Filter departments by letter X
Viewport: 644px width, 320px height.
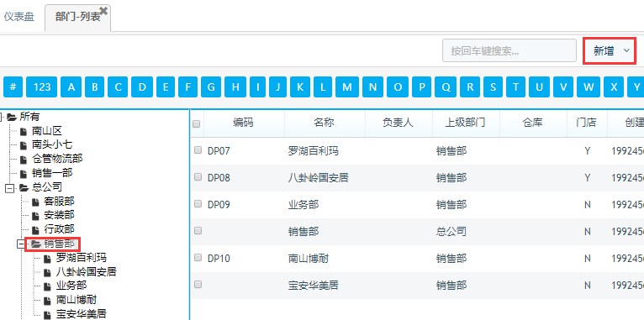(x=614, y=87)
